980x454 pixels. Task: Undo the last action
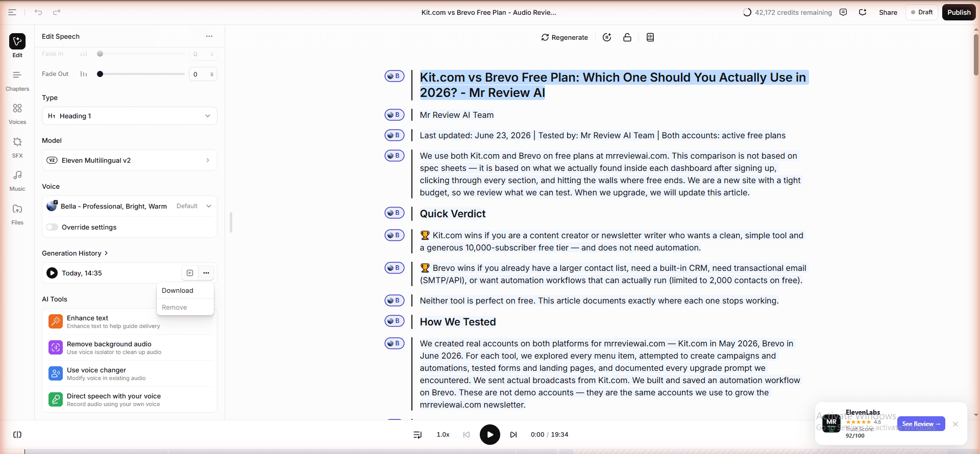[38, 12]
